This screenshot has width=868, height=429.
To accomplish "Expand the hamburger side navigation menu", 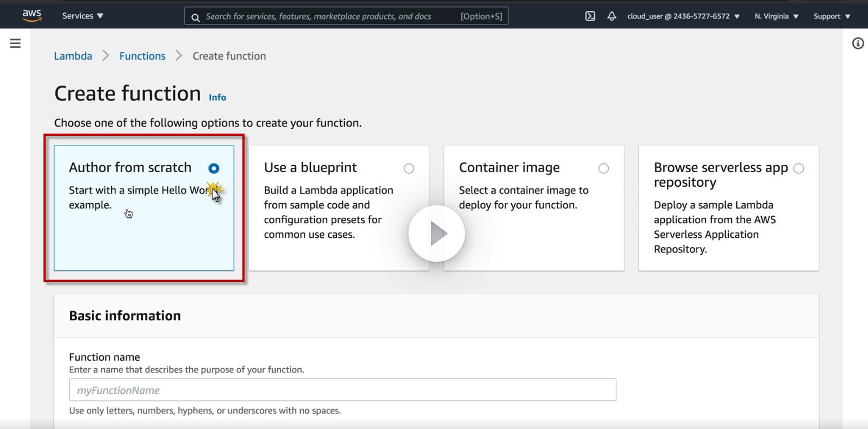I will pos(15,43).
